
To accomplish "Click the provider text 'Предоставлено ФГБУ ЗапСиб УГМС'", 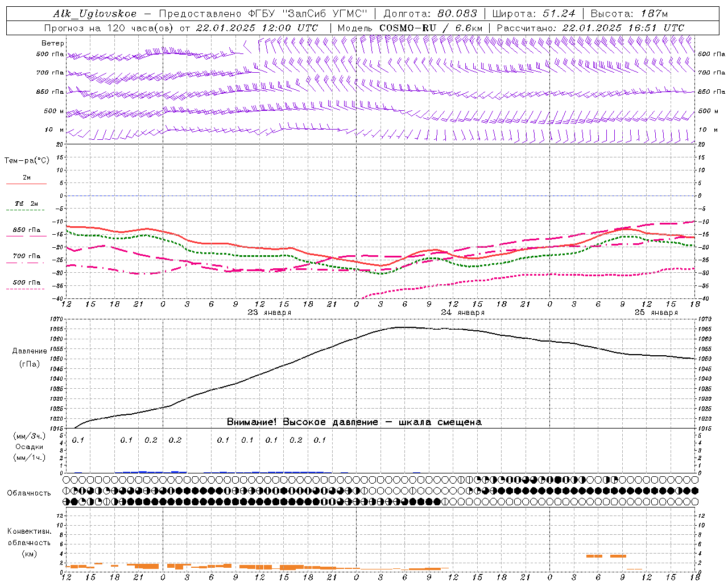I will (x=263, y=14).
